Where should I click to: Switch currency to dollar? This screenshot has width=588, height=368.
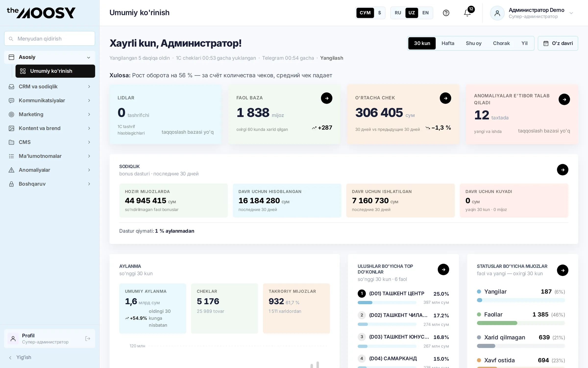(380, 13)
